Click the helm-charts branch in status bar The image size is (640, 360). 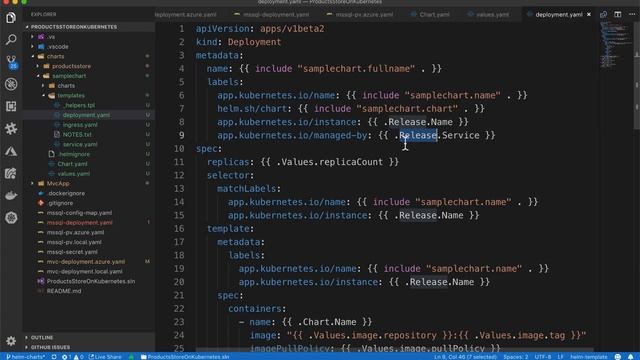(x=26, y=357)
